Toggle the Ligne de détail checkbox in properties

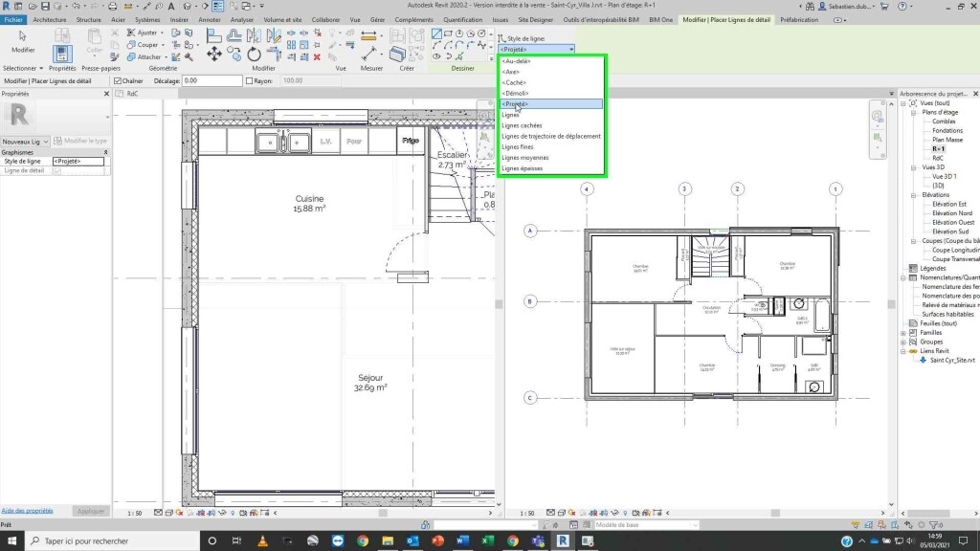57,170
